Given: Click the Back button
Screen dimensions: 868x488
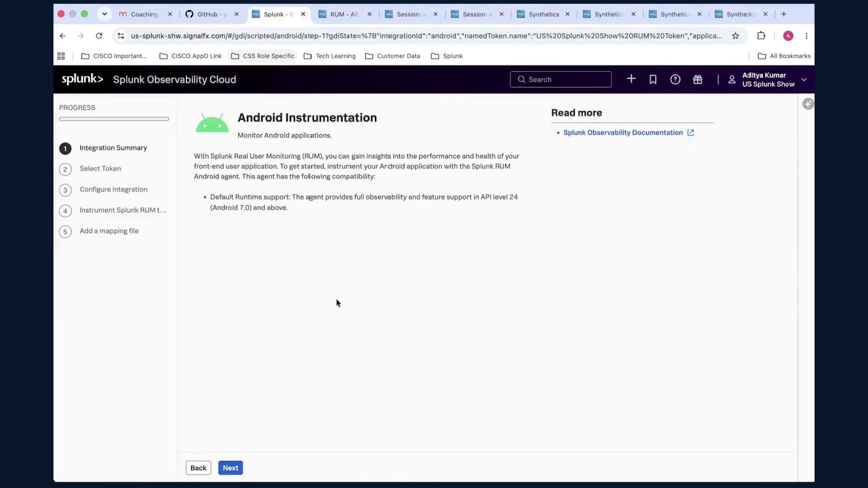Looking at the screenshot, I should (x=198, y=468).
